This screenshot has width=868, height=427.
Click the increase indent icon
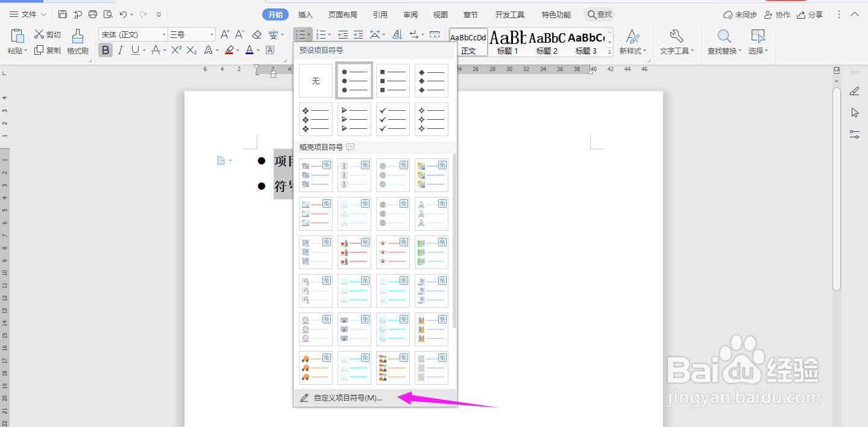[x=358, y=34]
